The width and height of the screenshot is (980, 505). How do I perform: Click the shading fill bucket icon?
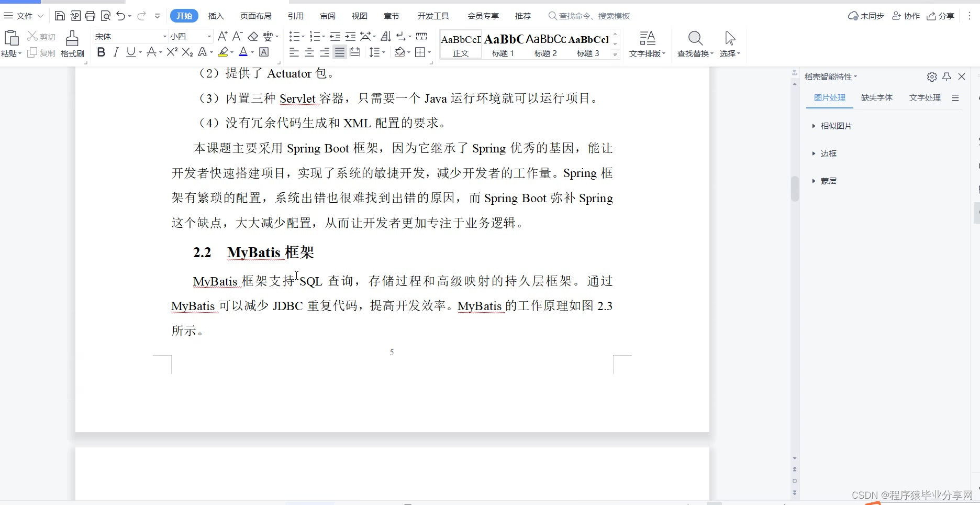click(x=400, y=52)
